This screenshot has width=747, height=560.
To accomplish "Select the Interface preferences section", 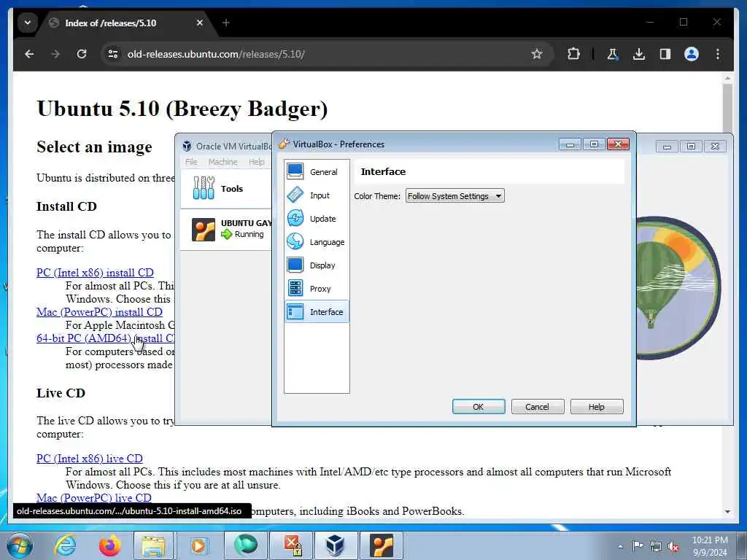I will point(317,312).
